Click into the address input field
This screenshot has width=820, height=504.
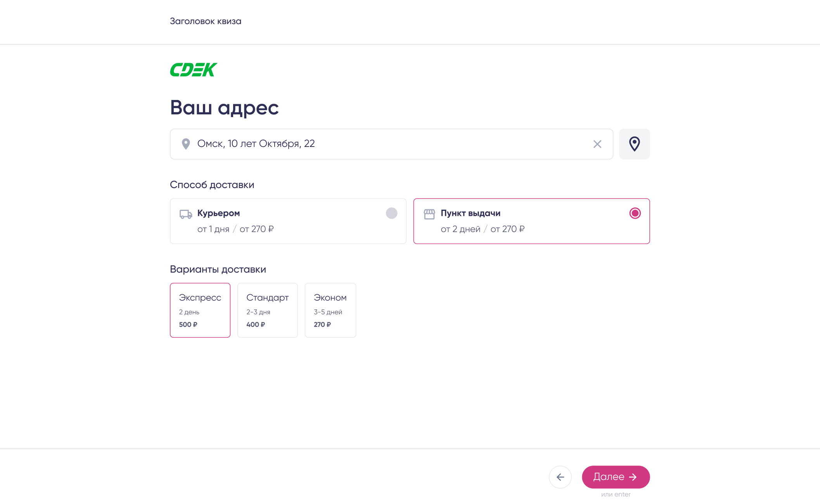point(388,144)
